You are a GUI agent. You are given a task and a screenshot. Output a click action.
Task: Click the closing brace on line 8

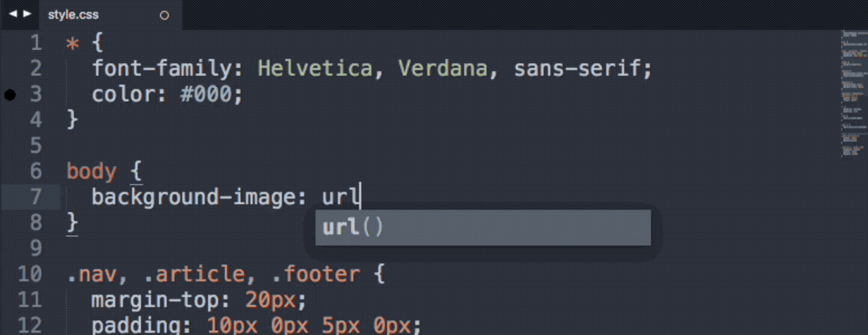(x=72, y=223)
